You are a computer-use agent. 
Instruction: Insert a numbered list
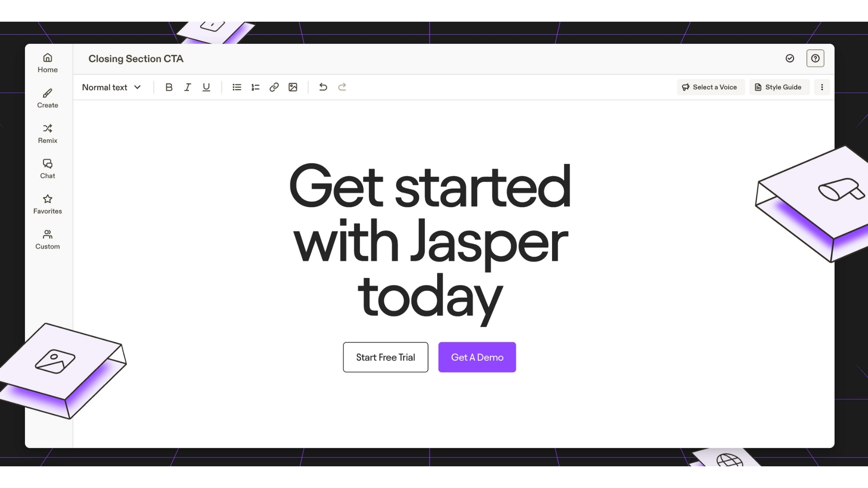point(255,87)
